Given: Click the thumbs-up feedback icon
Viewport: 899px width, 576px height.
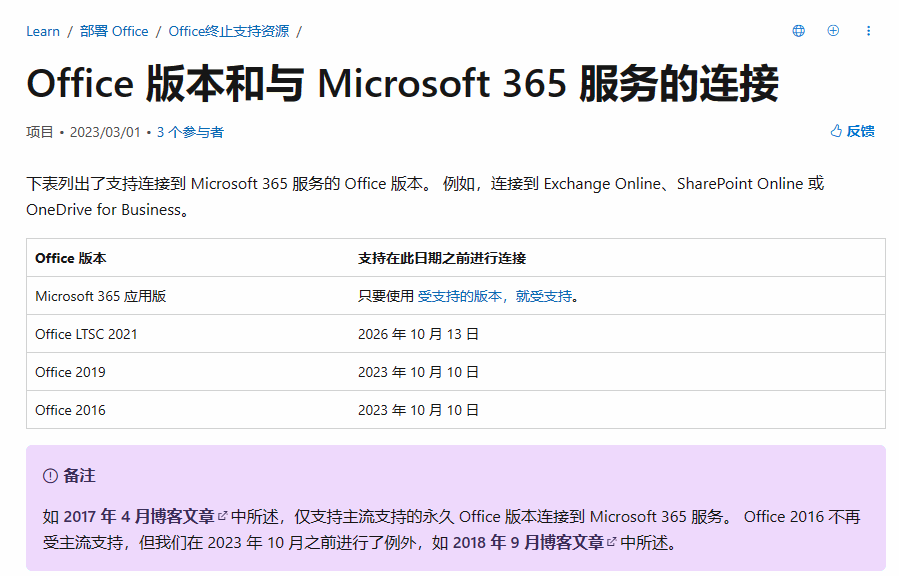Looking at the screenshot, I should click(835, 130).
